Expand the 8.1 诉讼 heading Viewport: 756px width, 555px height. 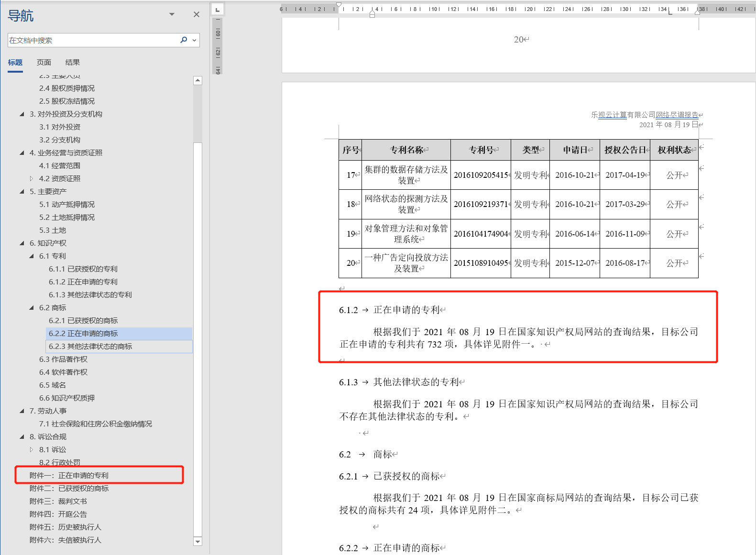32,450
